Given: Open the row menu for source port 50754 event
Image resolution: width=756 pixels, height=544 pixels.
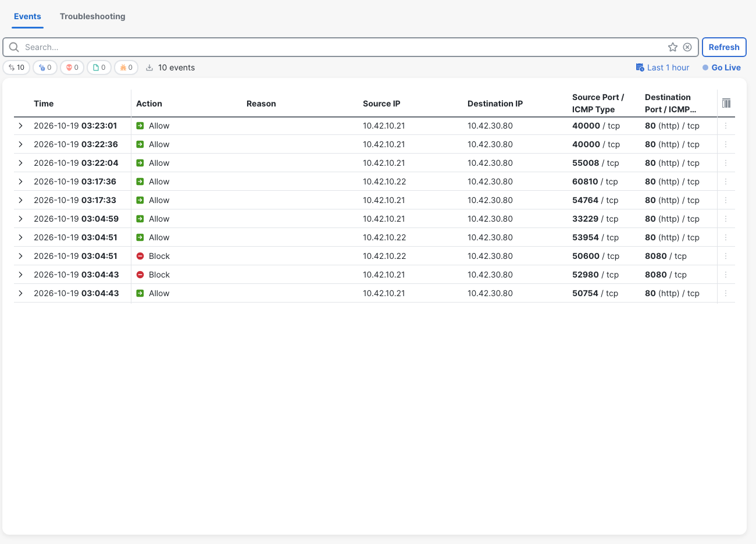Looking at the screenshot, I should 726,293.
